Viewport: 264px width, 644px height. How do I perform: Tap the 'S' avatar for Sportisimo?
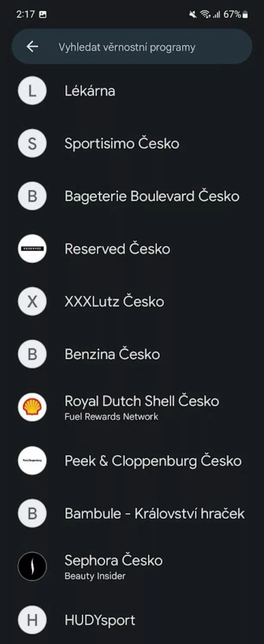pyautogui.click(x=32, y=143)
